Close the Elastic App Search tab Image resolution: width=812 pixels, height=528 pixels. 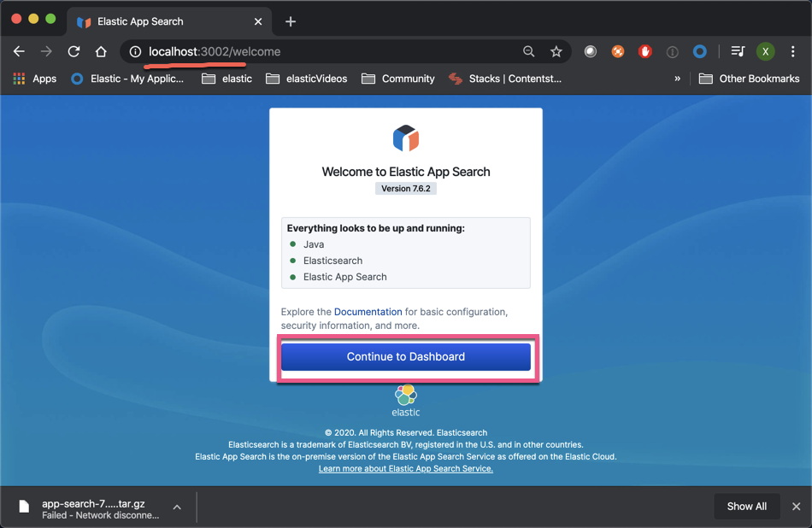click(258, 21)
